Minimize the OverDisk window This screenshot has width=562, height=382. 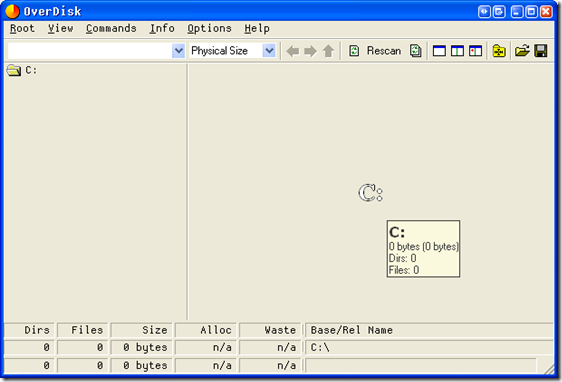click(x=516, y=12)
